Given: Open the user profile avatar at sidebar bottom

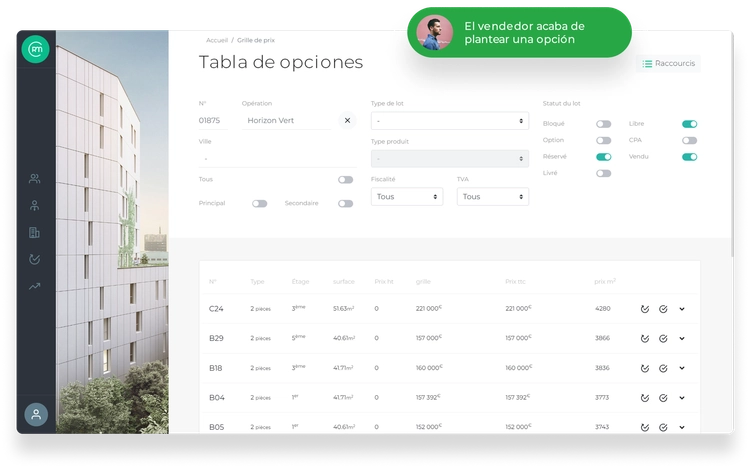Looking at the screenshot, I should click(35, 414).
